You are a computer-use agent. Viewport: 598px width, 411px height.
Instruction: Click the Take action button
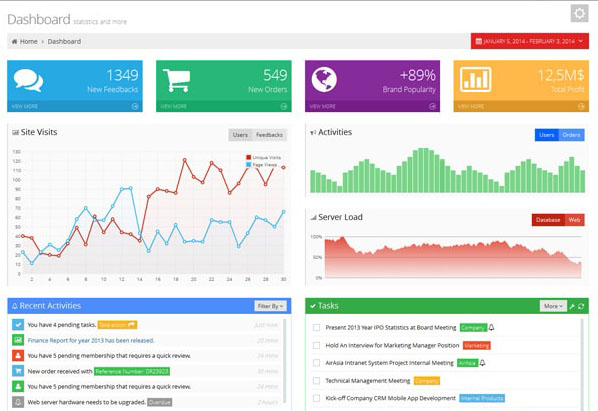point(117,325)
